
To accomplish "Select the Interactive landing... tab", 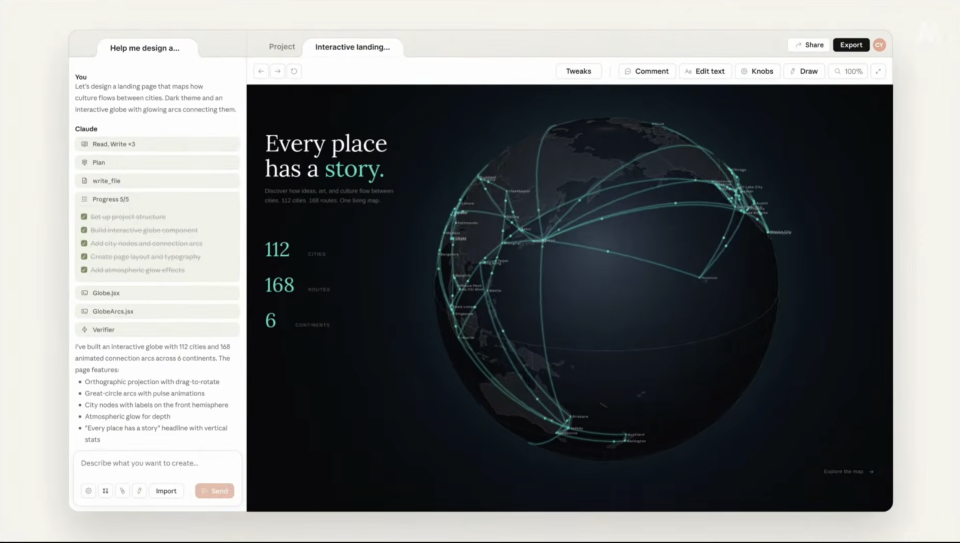I will pos(353,47).
